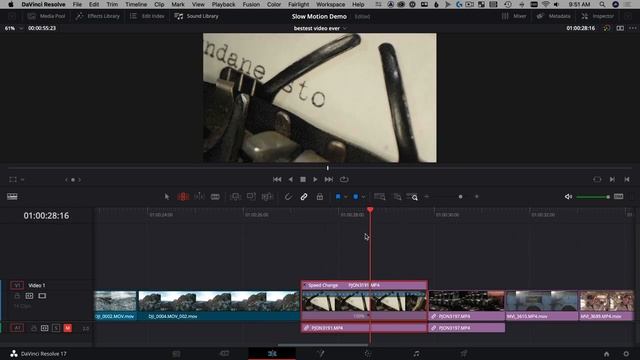The width and height of the screenshot is (640, 360).
Task: Open Project Settings gear icon
Action: pos(626,353)
